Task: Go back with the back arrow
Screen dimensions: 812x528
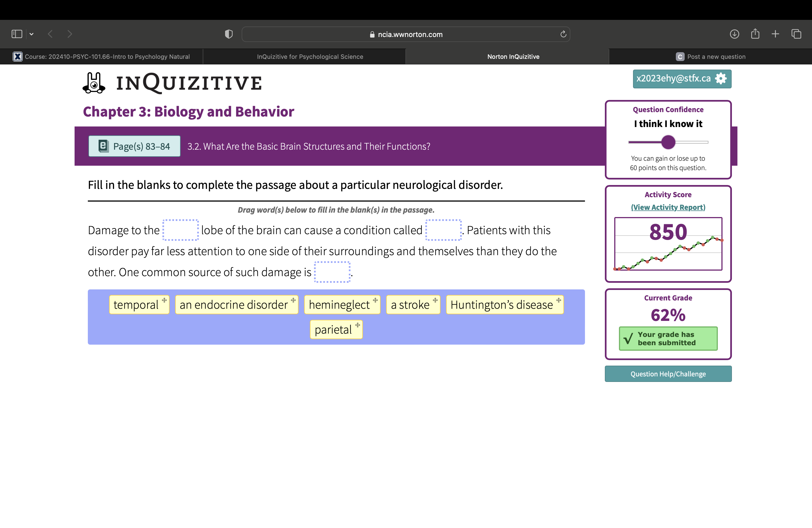Action: coord(50,34)
